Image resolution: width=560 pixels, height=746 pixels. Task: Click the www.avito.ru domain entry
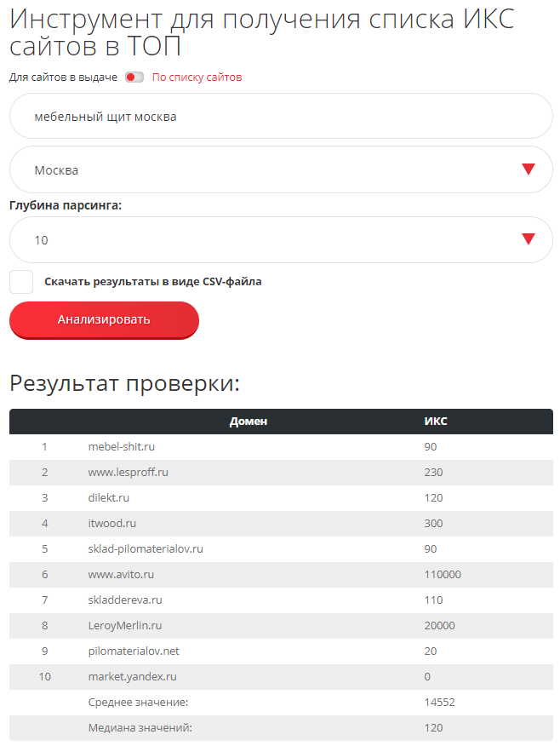tap(122, 575)
